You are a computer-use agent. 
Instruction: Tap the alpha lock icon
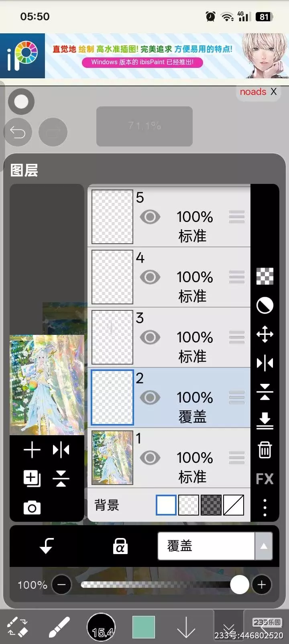point(120,546)
